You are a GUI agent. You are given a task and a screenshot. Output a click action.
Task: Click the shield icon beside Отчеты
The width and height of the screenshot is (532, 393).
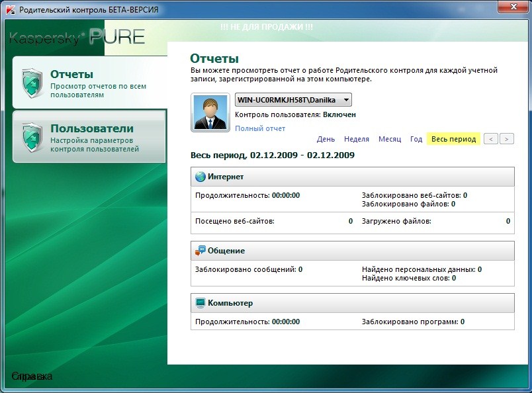(32, 83)
